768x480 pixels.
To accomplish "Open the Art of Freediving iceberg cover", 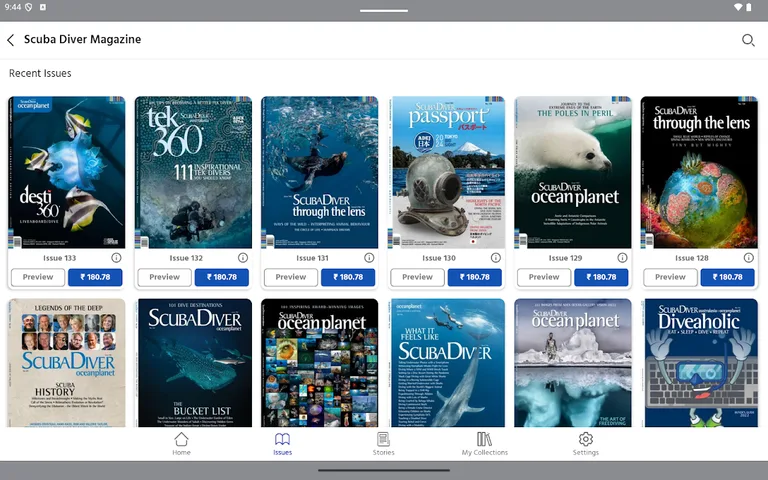I will [573, 363].
